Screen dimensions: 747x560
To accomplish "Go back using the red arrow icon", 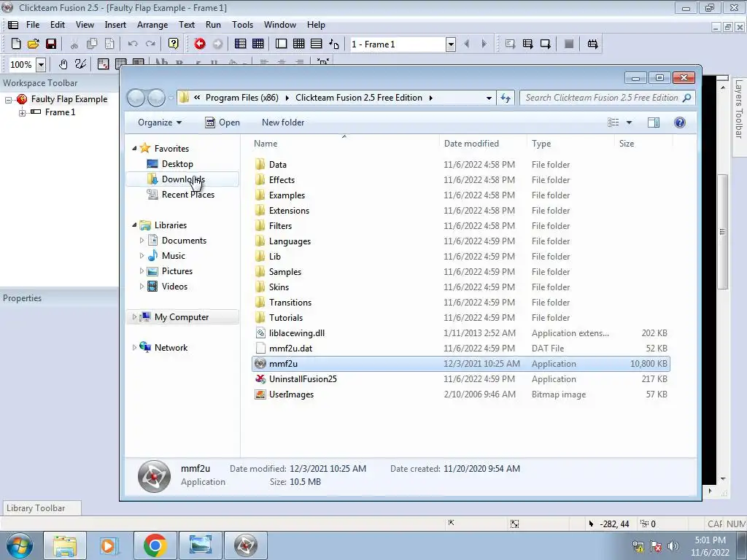I will 200,44.
